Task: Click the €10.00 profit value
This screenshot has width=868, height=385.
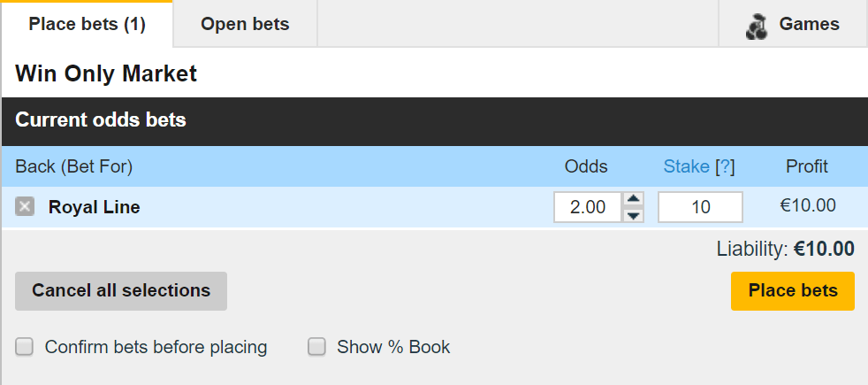Action: point(807,206)
